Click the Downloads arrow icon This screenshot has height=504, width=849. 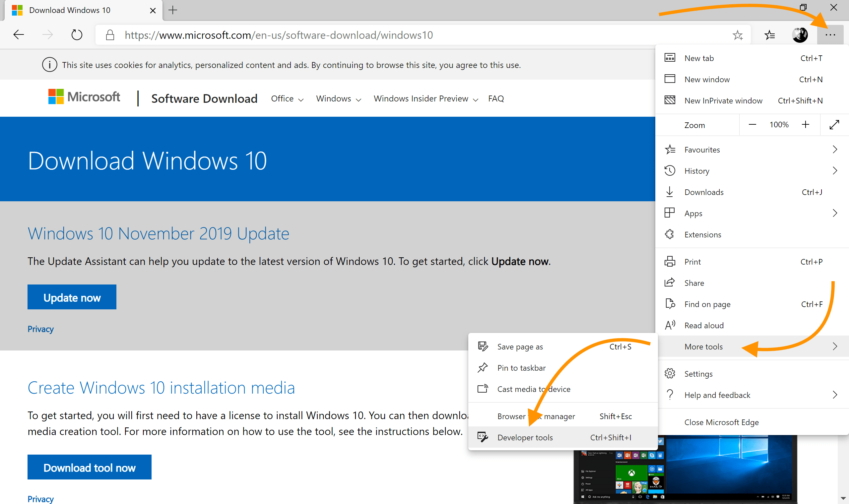(670, 192)
